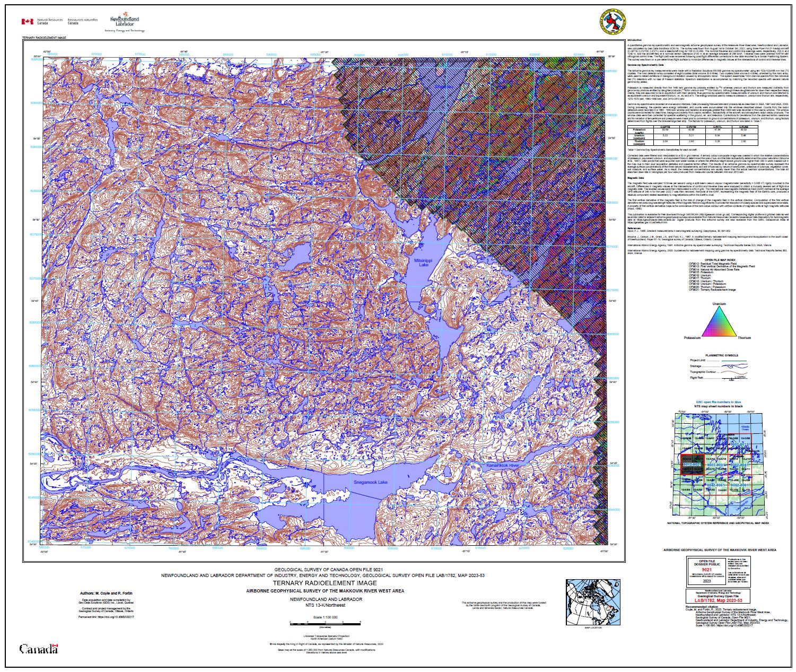
Task: Click the GSC open file numbers in blue note
Action: pyautogui.click(x=719, y=403)
